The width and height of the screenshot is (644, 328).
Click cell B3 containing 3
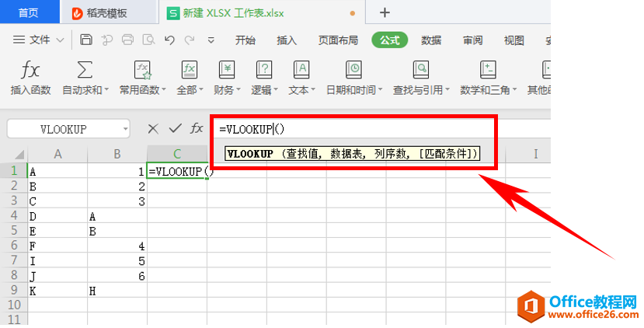click(117, 201)
